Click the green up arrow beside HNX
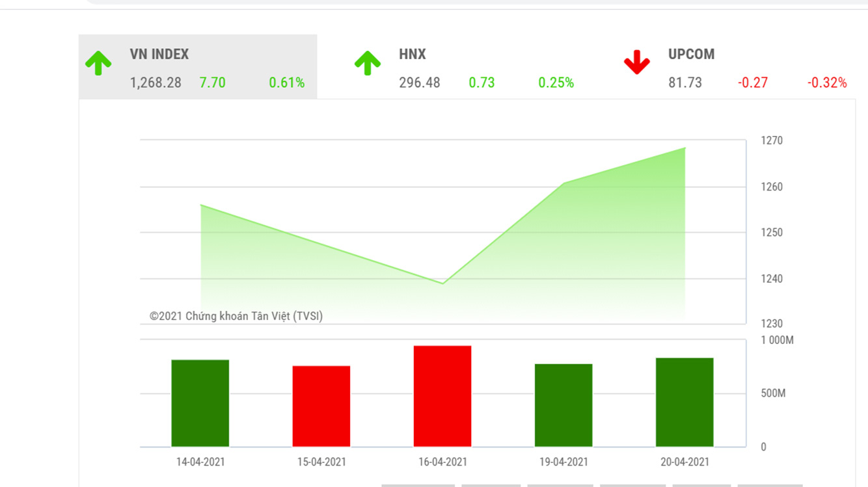Screen dimensions: 868x487 368,63
